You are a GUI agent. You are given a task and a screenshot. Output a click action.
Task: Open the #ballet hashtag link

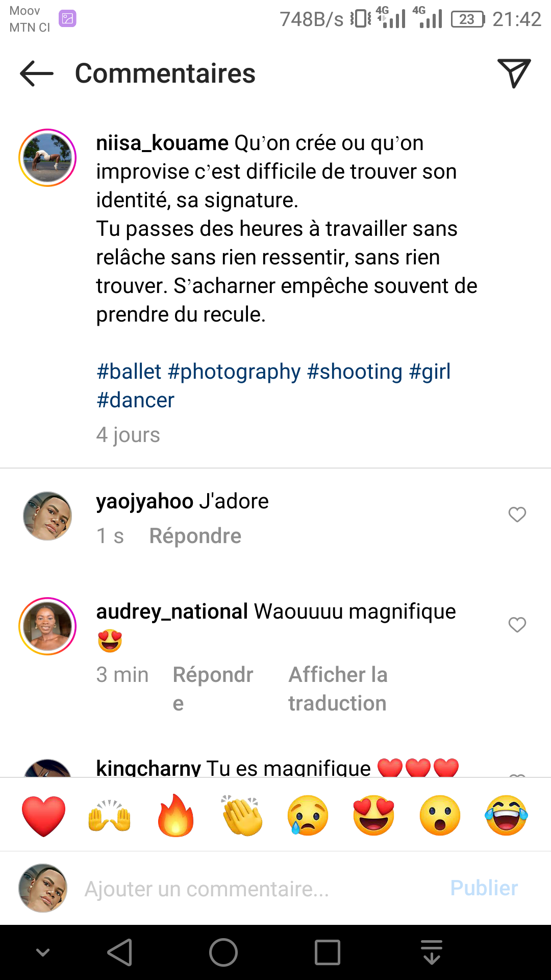tap(129, 372)
